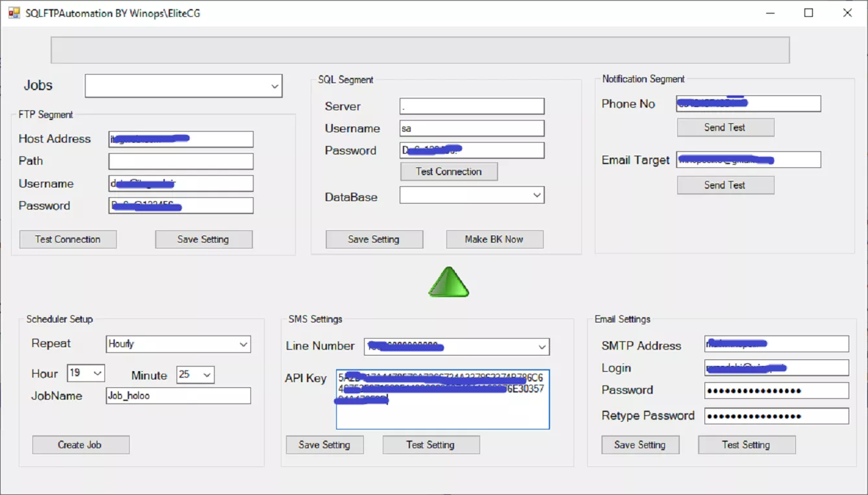This screenshot has width=868, height=495.
Task: Click Test Connection in FTP Segment
Action: click(68, 239)
